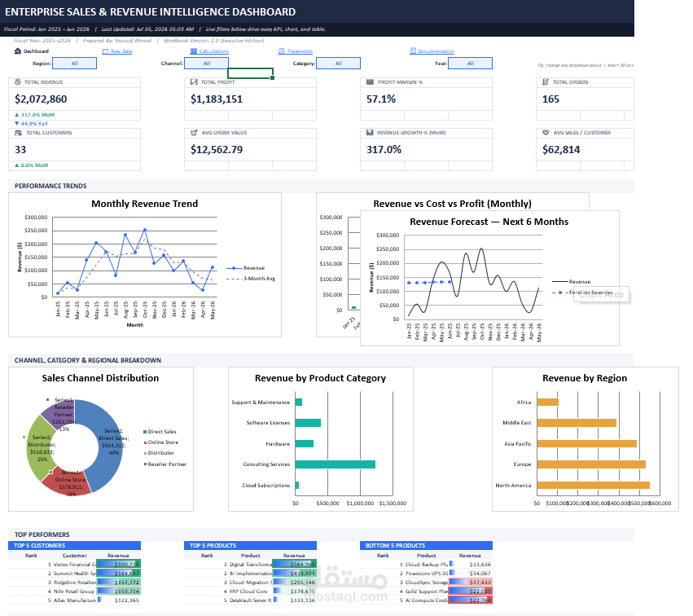Click the Total Profit chart icon
Viewport: 693px width, 616px height.
point(194,81)
